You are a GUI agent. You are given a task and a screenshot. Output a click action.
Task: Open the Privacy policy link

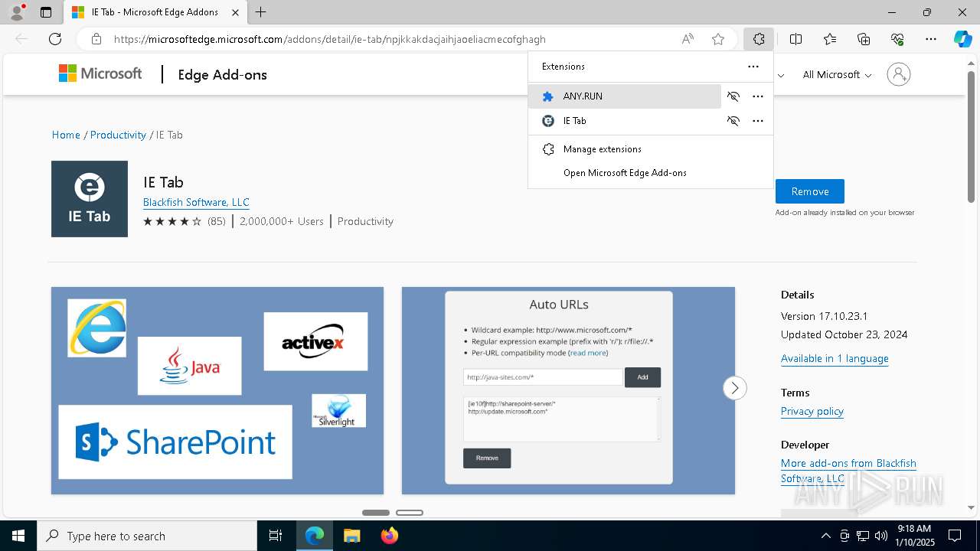pyautogui.click(x=812, y=411)
